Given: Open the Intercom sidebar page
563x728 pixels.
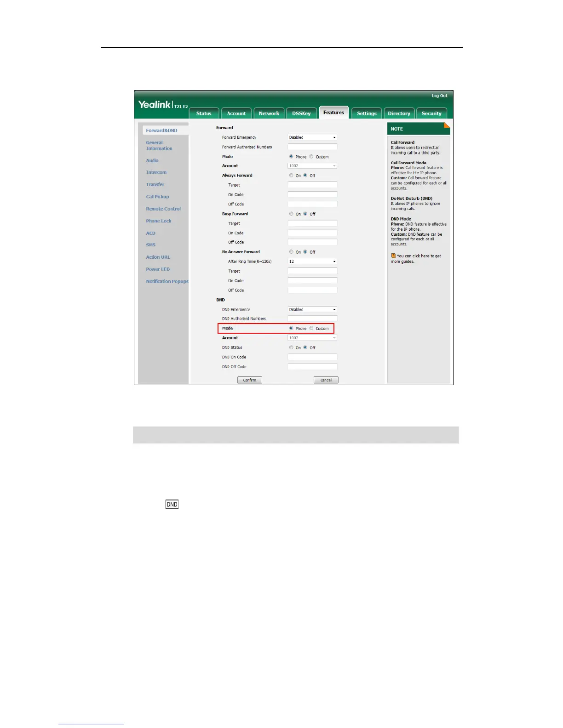Looking at the screenshot, I should 156,172.
